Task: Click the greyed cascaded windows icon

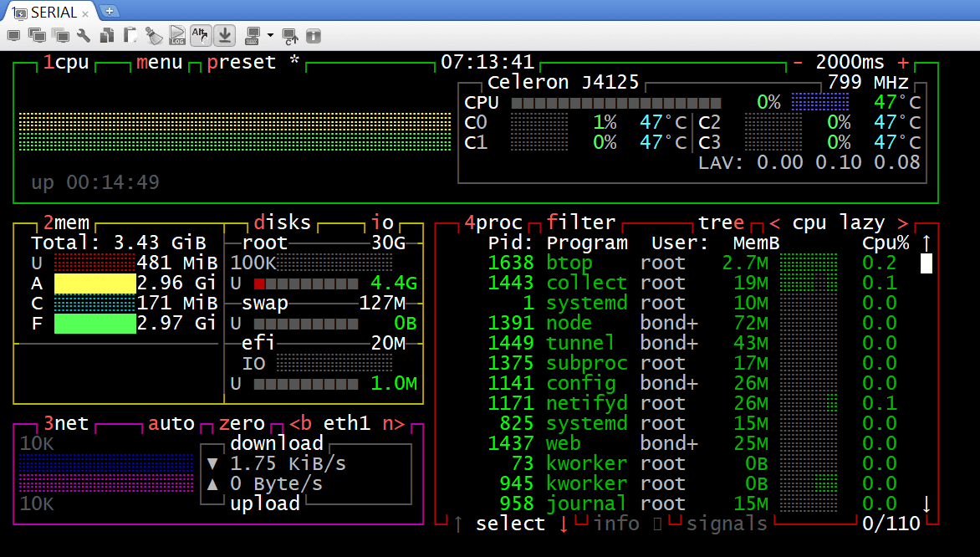Action: pyautogui.click(x=61, y=36)
